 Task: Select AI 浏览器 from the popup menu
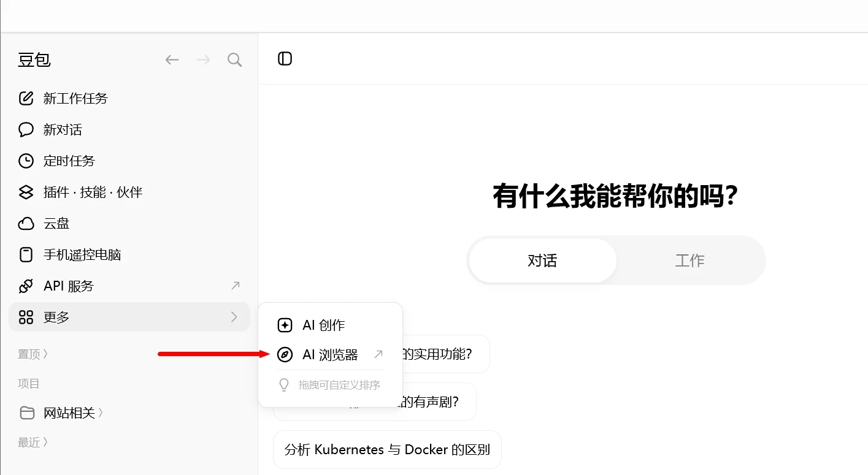[x=330, y=354]
